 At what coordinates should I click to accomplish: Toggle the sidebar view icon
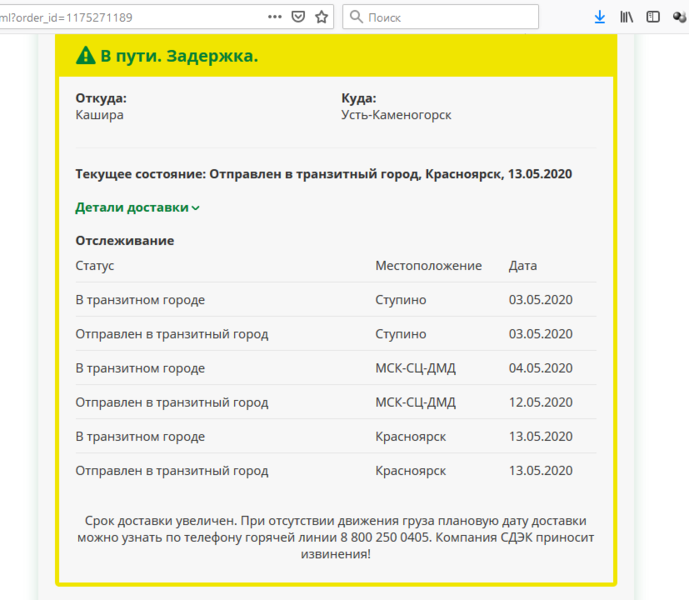(x=653, y=17)
